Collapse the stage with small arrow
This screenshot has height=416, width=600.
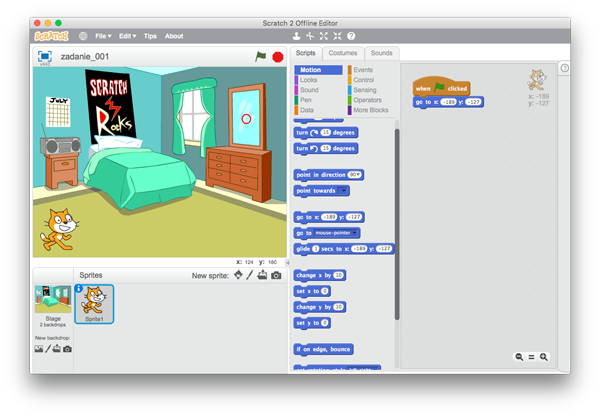[287, 263]
